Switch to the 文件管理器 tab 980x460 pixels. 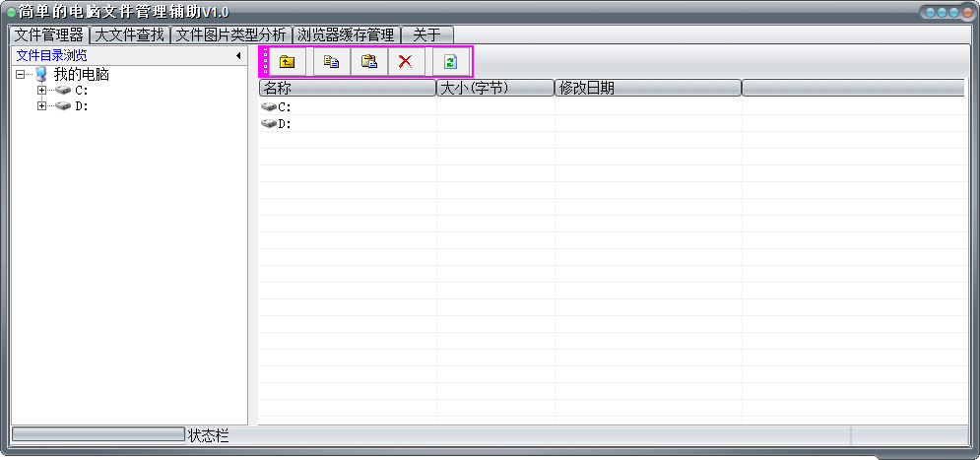point(48,34)
